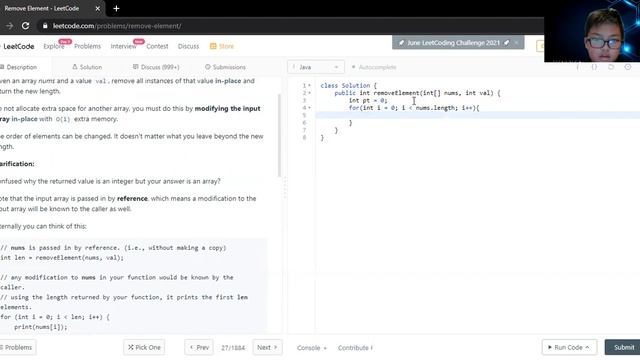
Task: Open the Discuss (999+) tab
Action: 156,67
